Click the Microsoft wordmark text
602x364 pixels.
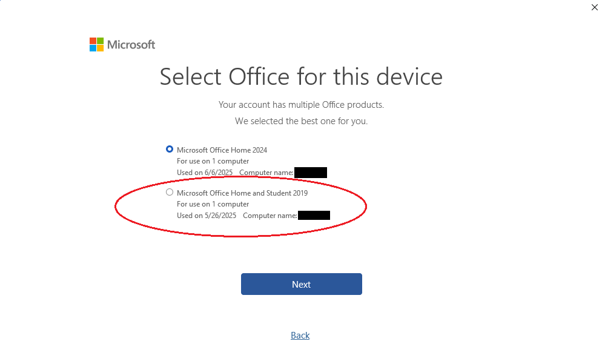pos(131,45)
